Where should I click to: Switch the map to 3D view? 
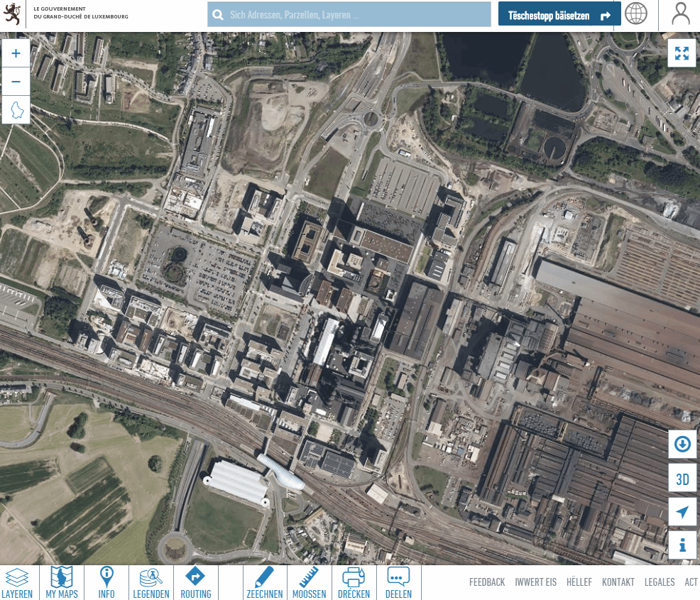[682, 478]
